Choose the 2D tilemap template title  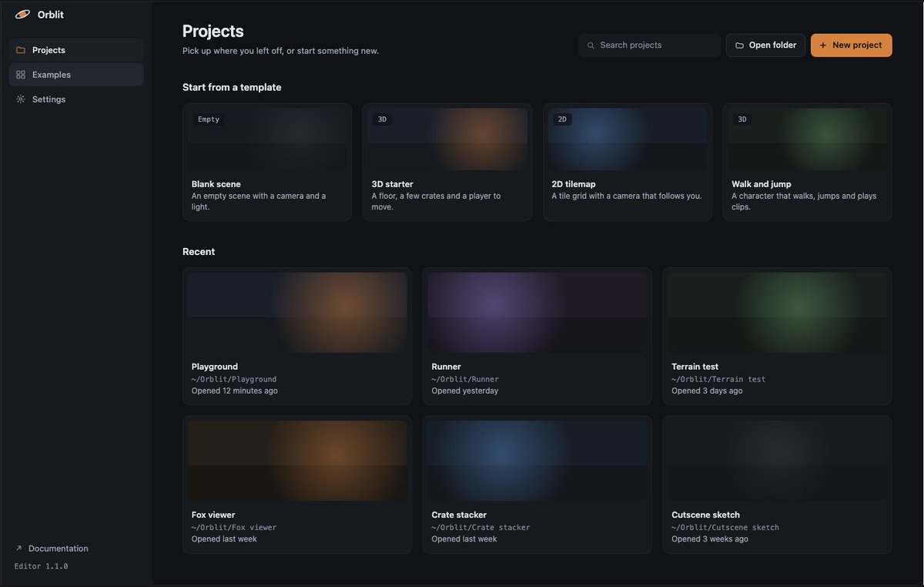coord(574,184)
